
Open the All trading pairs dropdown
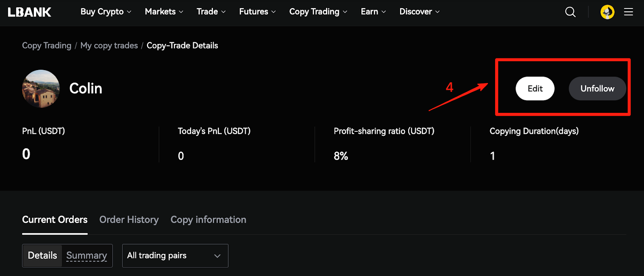point(175,255)
